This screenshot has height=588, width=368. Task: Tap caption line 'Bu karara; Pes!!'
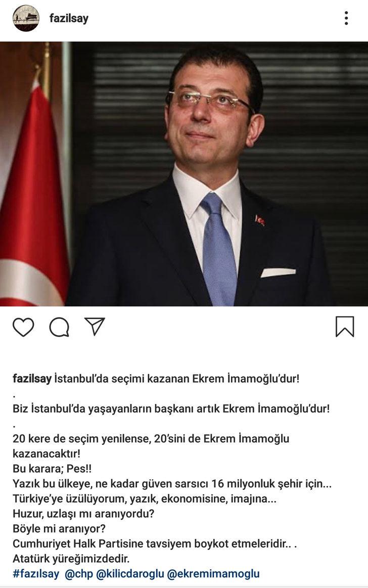[x=52, y=468]
